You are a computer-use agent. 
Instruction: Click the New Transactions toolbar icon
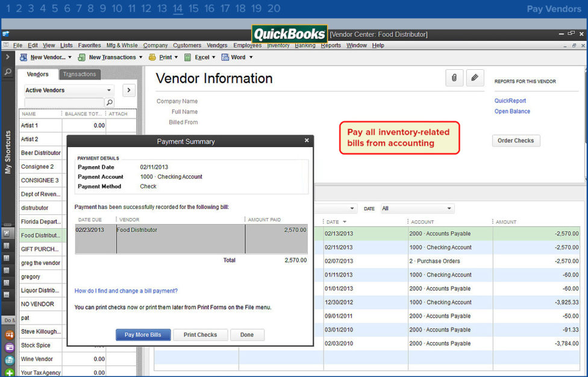pyautogui.click(x=81, y=57)
